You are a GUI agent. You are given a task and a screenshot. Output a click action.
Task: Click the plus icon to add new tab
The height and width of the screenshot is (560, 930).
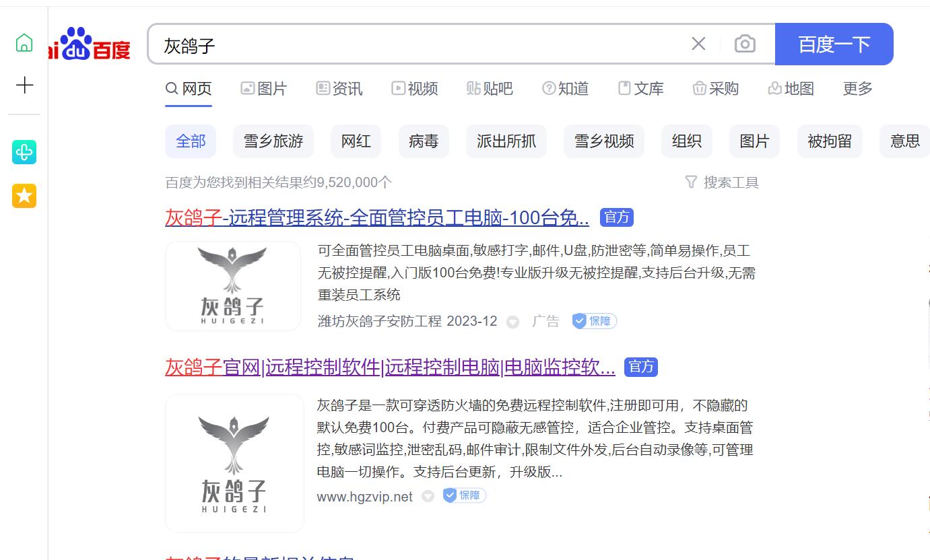coord(24,85)
